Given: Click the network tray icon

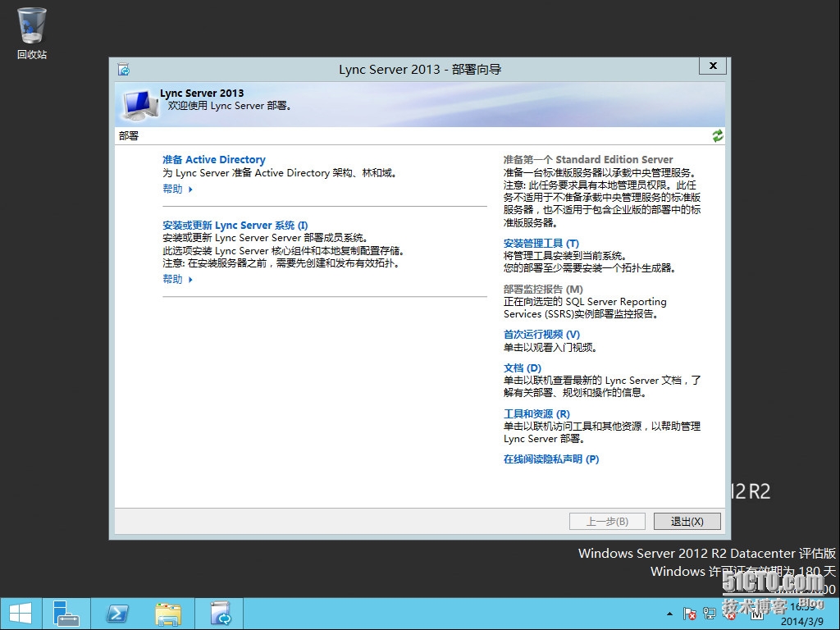Looking at the screenshot, I should coord(710,614).
